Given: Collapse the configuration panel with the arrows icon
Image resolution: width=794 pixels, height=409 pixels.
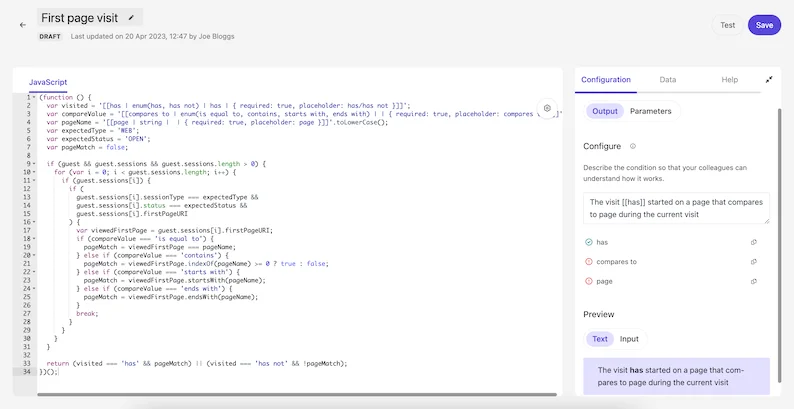Looking at the screenshot, I should tap(769, 79).
